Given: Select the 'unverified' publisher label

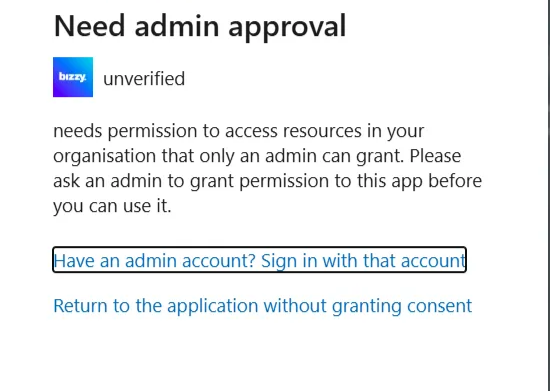Looking at the screenshot, I should [x=144, y=79].
